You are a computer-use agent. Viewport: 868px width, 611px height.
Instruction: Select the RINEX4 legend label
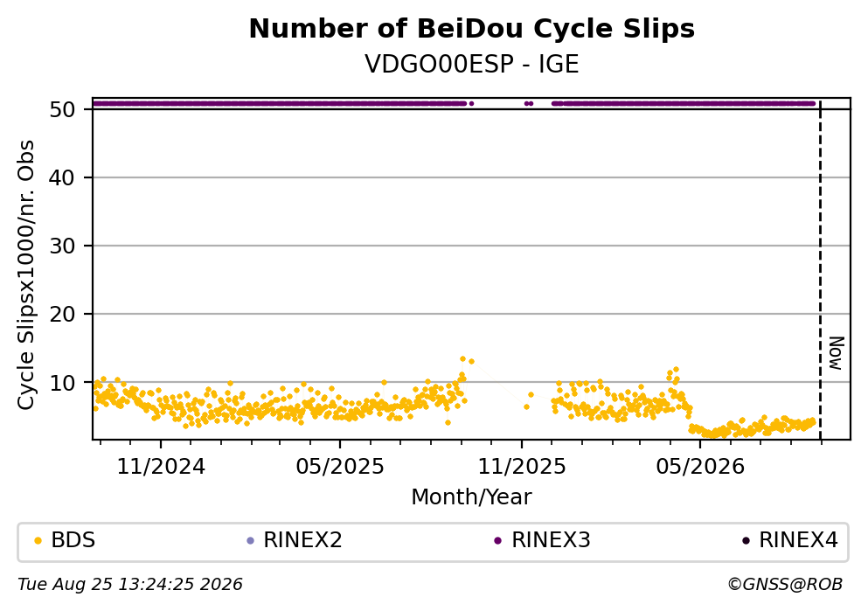point(798,540)
